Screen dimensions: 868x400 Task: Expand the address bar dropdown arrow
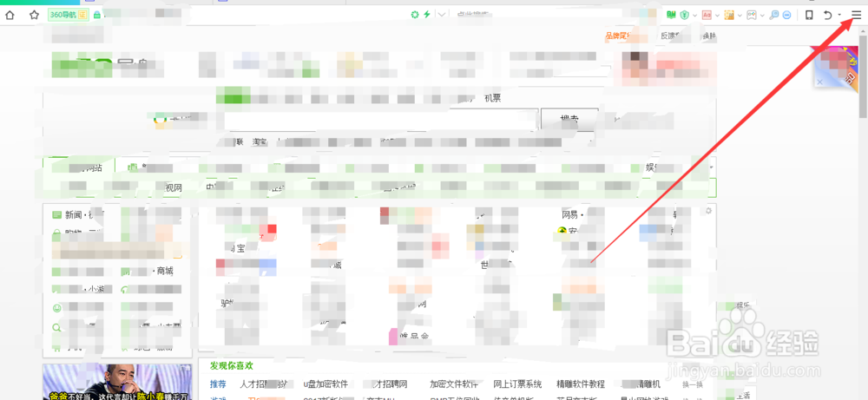pyautogui.click(x=442, y=15)
